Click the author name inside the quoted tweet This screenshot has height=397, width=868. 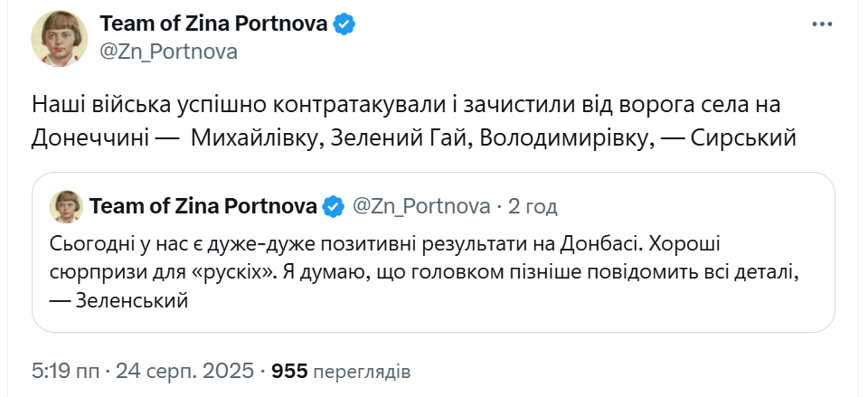(203, 207)
